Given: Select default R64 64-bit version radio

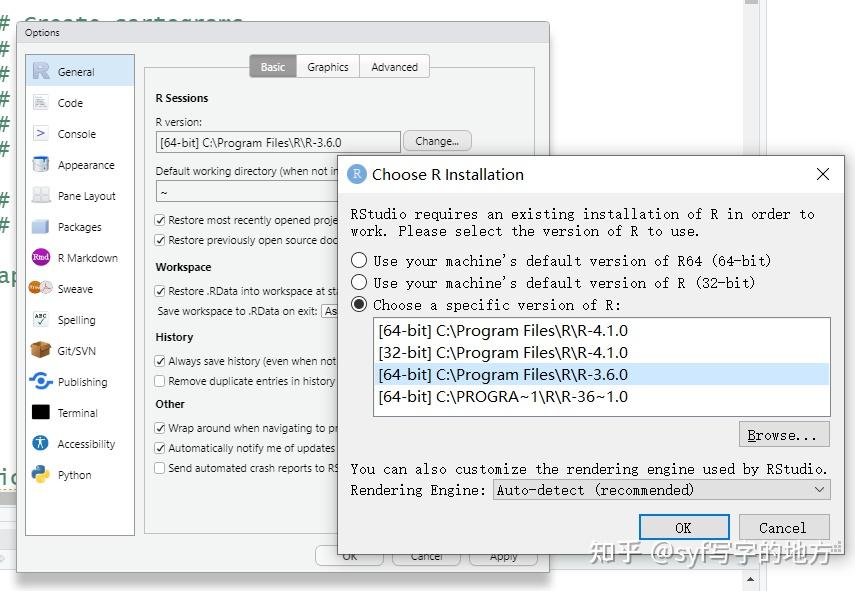Looking at the screenshot, I should pos(359,261).
